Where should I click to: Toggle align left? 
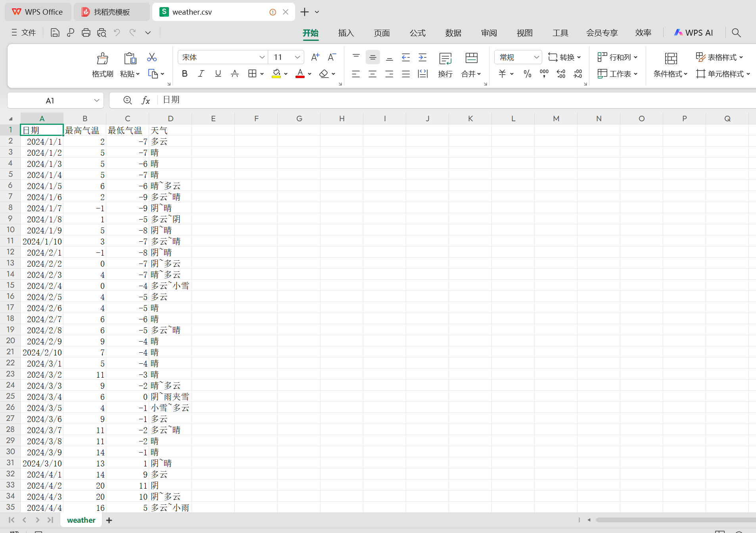point(356,74)
